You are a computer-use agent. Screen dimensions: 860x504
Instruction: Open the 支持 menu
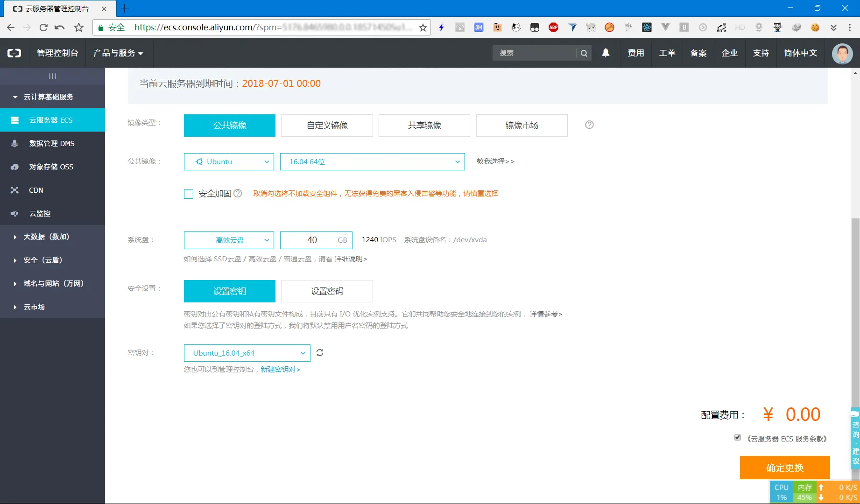[x=761, y=53]
